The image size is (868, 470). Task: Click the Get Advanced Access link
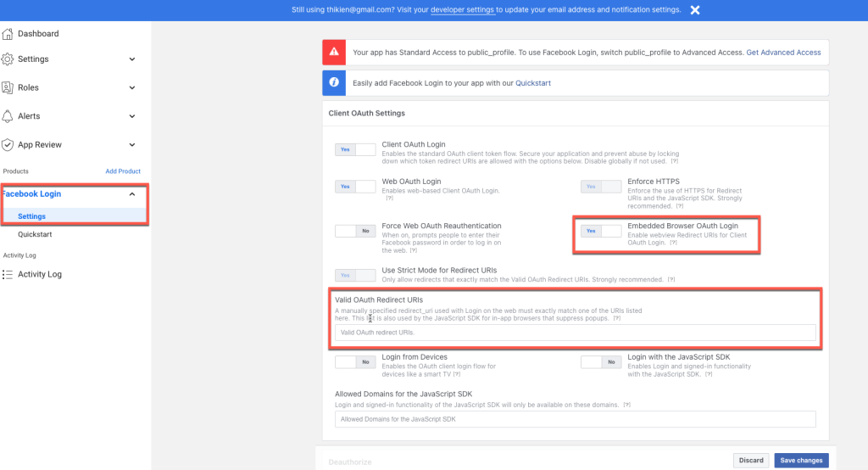(x=783, y=53)
